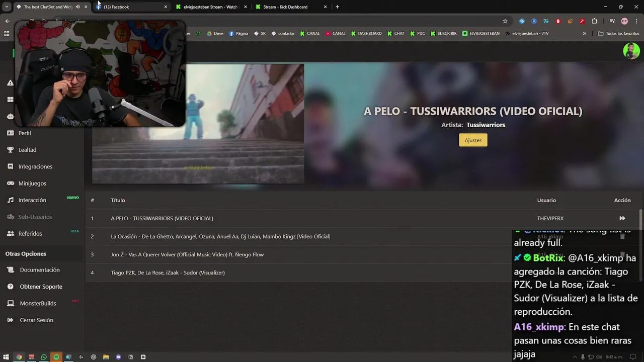Open Todos los favoritos folder
The width and height of the screenshot is (644, 362).
click(618, 34)
